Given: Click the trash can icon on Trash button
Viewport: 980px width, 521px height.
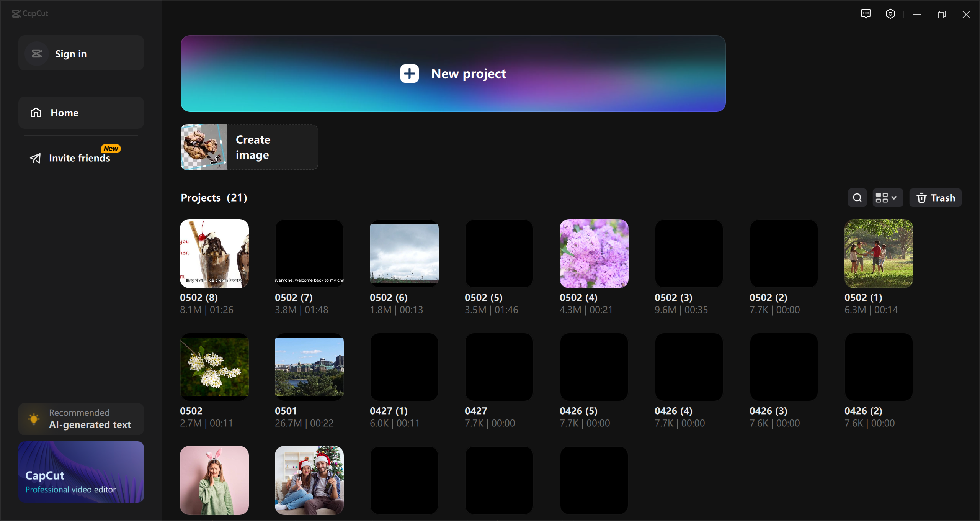Looking at the screenshot, I should pyautogui.click(x=922, y=198).
